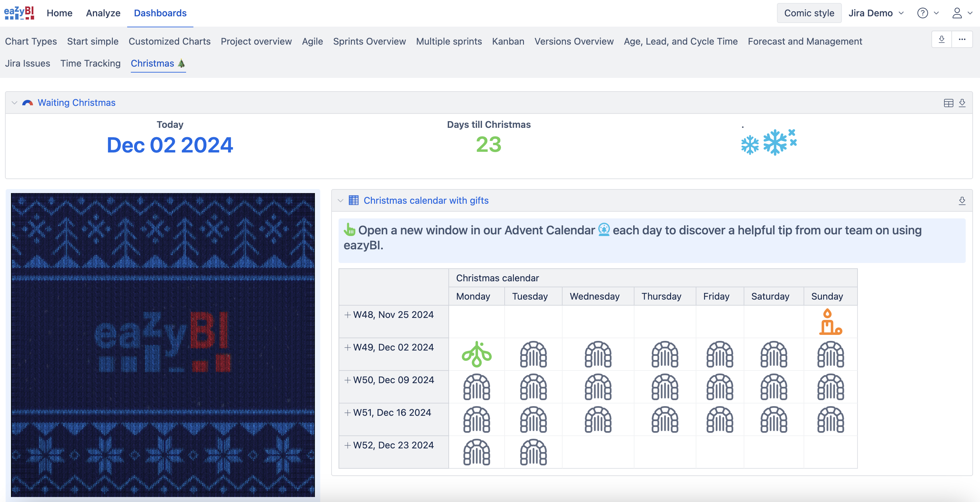The width and height of the screenshot is (980, 502).
Task: Collapse the Christmas calendar with gifts report
Action: click(x=341, y=200)
